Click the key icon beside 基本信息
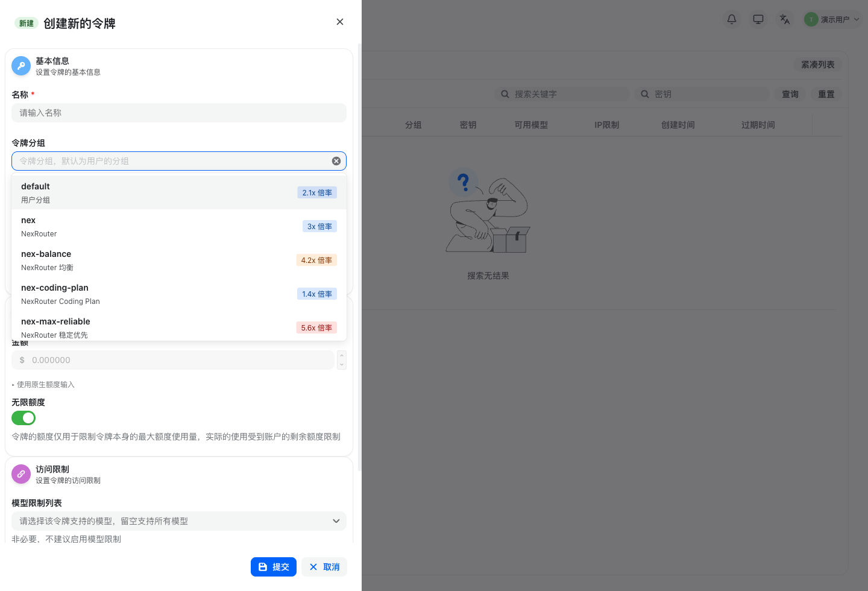 tap(21, 66)
